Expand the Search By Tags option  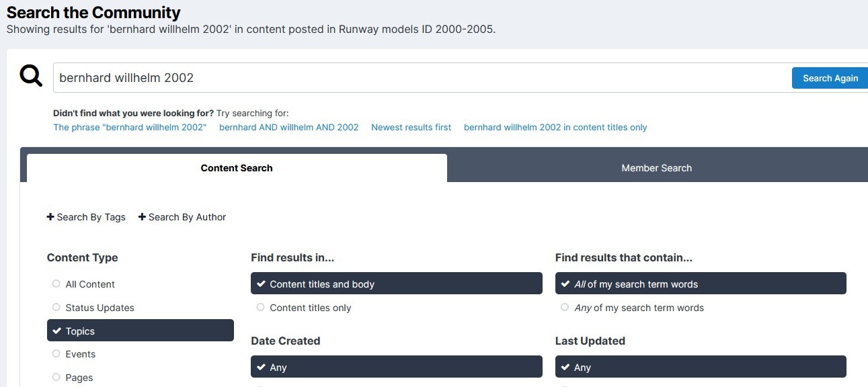click(x=86, y=217)
